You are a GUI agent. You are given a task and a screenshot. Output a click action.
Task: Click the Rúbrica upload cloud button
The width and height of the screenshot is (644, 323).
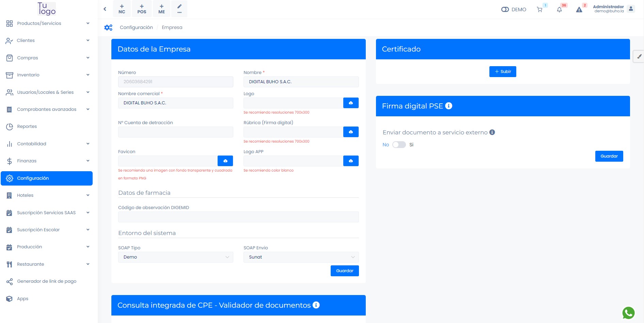click(351, 132)
